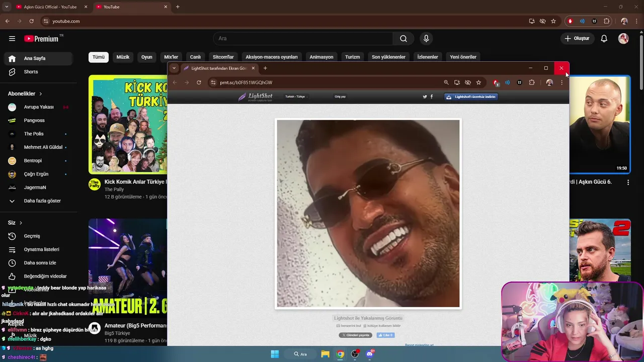Select the Mix'ler filter chip
Screen dimensions: 644x362
pyautogui.click(x=171, y=57)
